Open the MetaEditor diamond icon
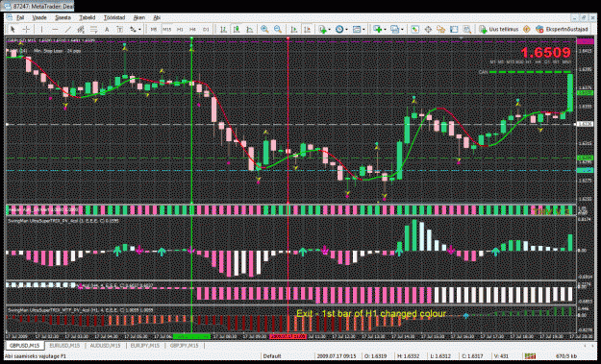 click(527, 29)
